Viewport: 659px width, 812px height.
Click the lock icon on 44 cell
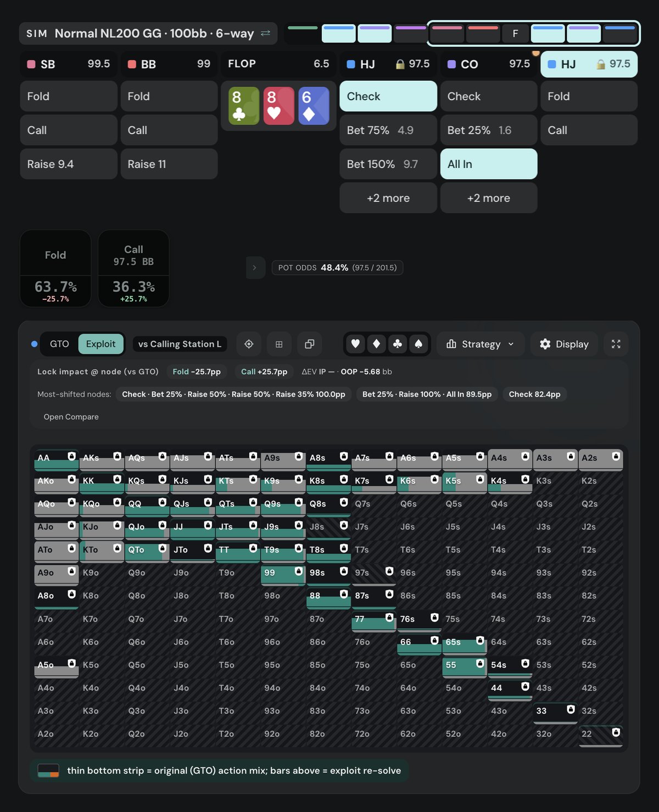(525, 687)
